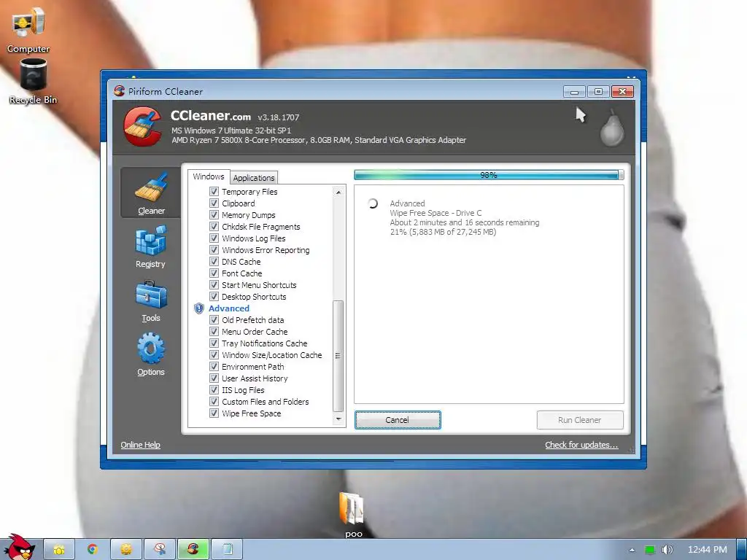Click Check for updates link
747x560 pixels.
click(581, 445)
